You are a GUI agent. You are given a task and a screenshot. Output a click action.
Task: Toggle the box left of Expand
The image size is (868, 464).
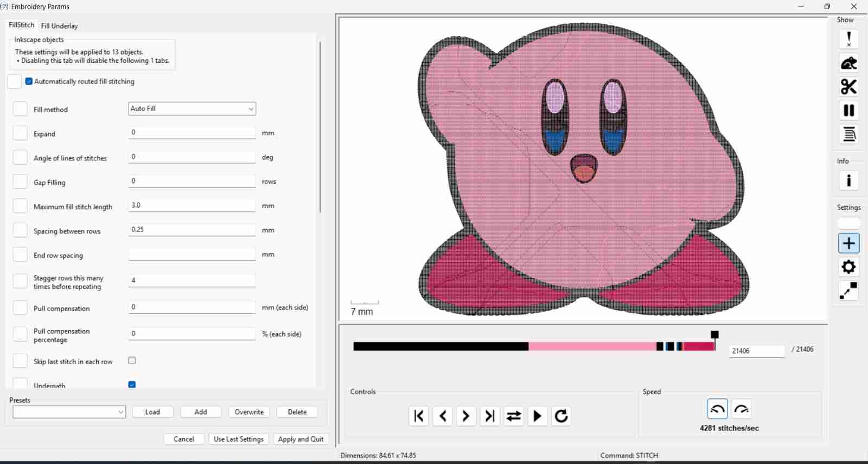coord(20,133)
